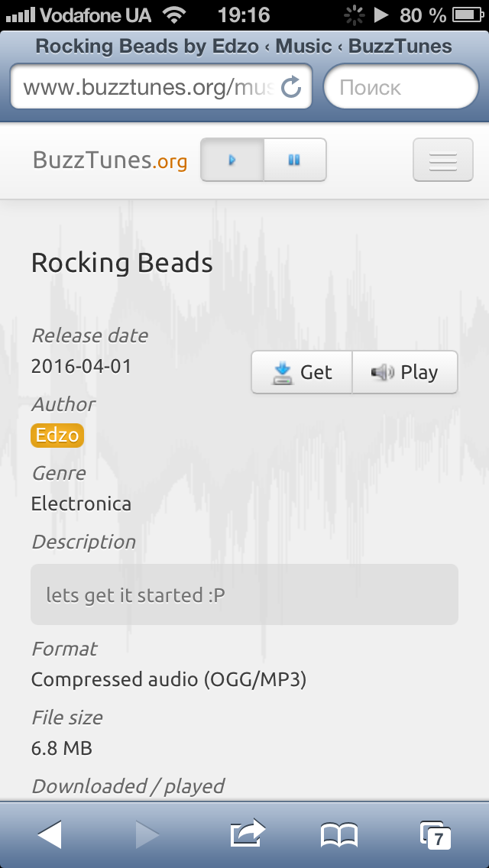This screenshot has width=489, height=868.
Task: Tap the page title bar text
Action: click(x=244, y=47)
